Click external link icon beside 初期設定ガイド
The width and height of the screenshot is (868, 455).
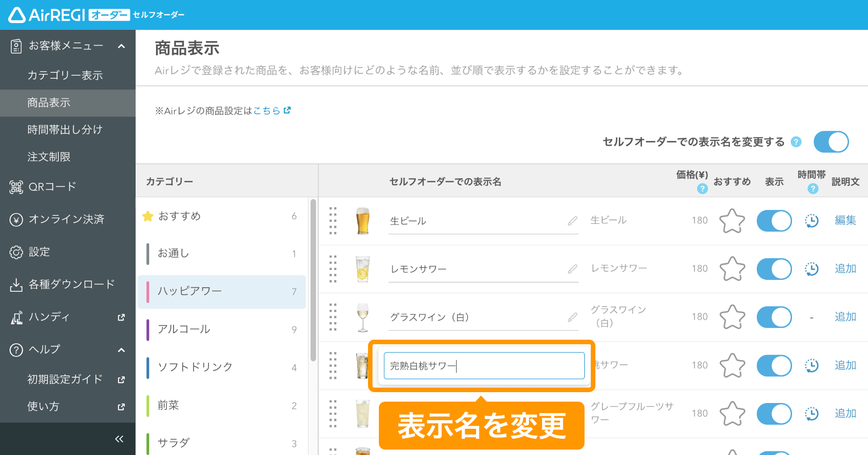[121, 379]
